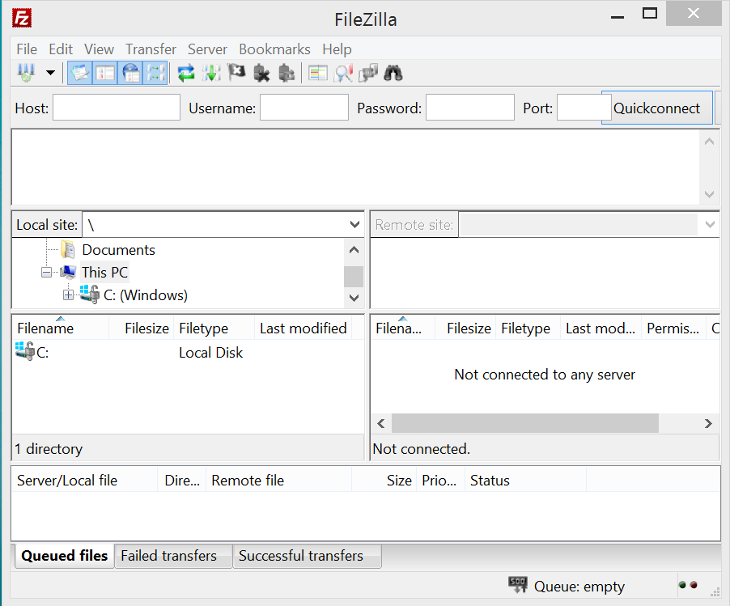The height and width of the screenshot is (606, 730).
Task: Select C: (Windows) drive in tree
Action: pyautogui.click(x=145, y=295)
